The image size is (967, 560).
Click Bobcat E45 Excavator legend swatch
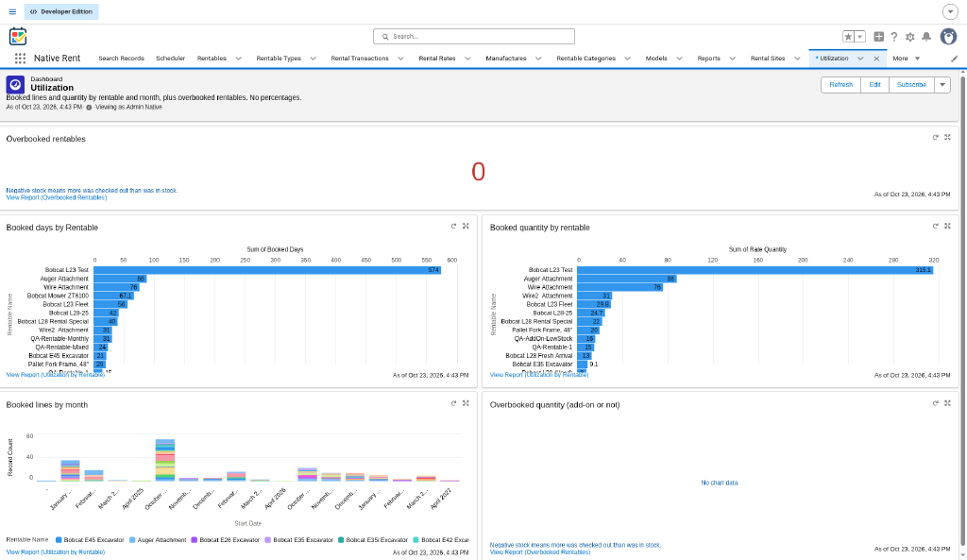pyautogui.click(x=59, y=539)
